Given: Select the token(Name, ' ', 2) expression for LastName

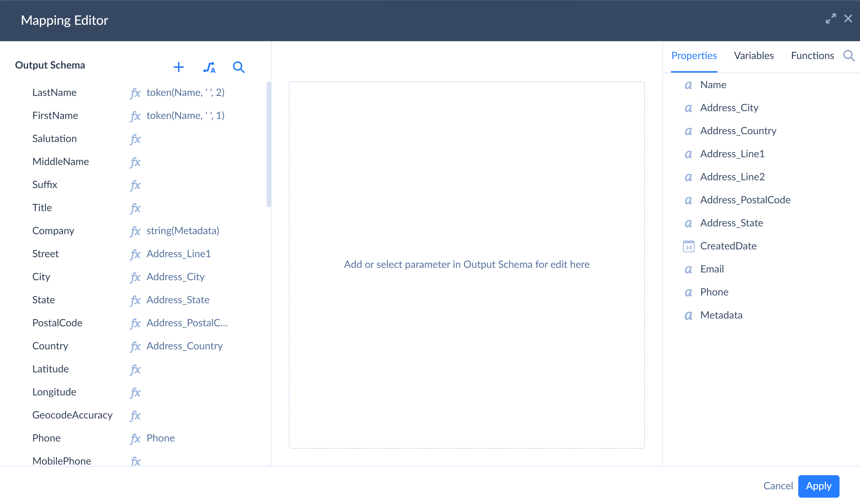Looking at the screenshot, I should tap(185, 93).
